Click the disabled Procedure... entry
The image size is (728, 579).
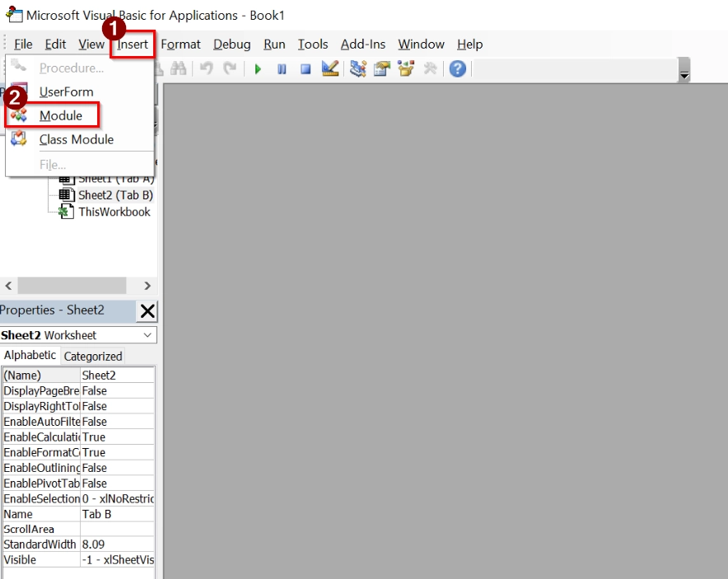(79, 68)
